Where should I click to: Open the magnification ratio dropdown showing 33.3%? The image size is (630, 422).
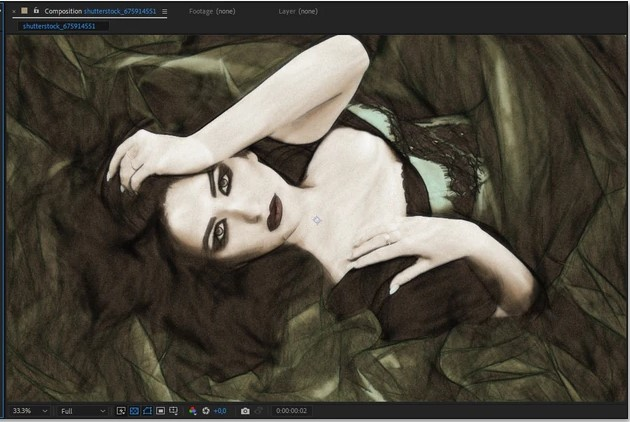click(x=29, y=411)
